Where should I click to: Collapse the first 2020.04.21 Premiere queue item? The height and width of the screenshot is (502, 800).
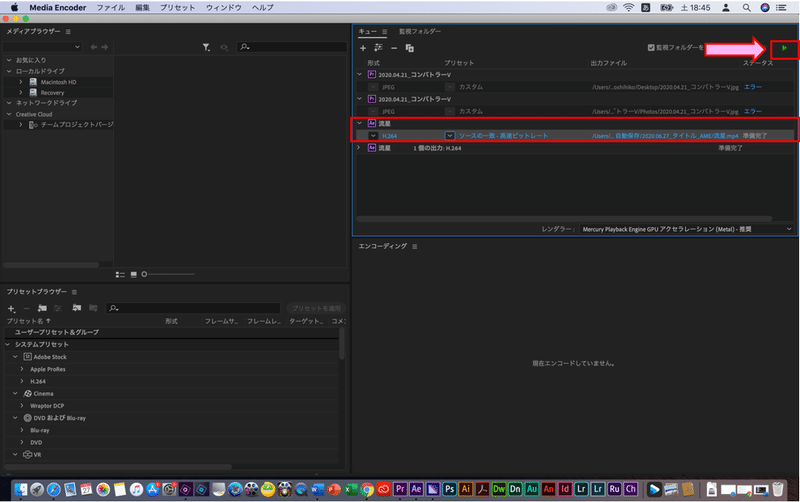[360, 74]
